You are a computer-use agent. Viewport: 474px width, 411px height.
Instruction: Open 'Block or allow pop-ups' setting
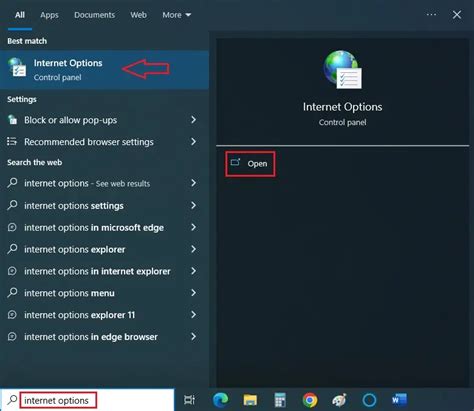click(104, 120)
